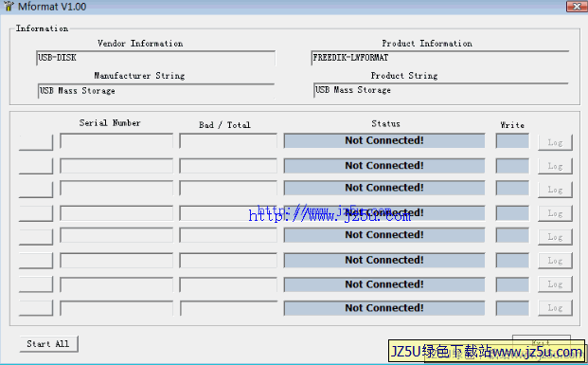Viewport: 588px width, 365px height.
Task: Focus the seventh row Serial Number field
Action: [116, 284]
